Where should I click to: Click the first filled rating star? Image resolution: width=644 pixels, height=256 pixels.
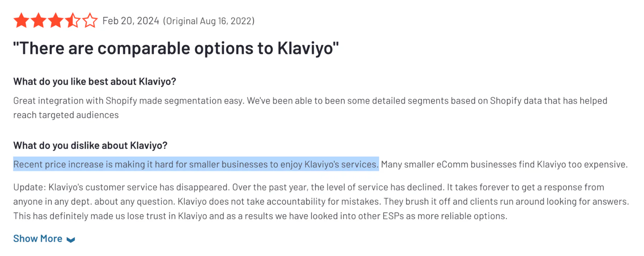pos(22,20)
